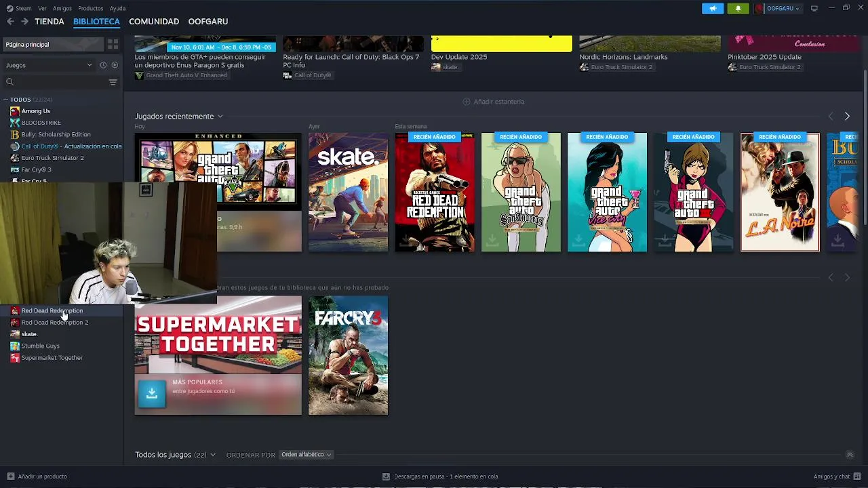Open the L.A. Noire cover art
Viewport: 868px width, 488px height.
(x=780, y=192)
